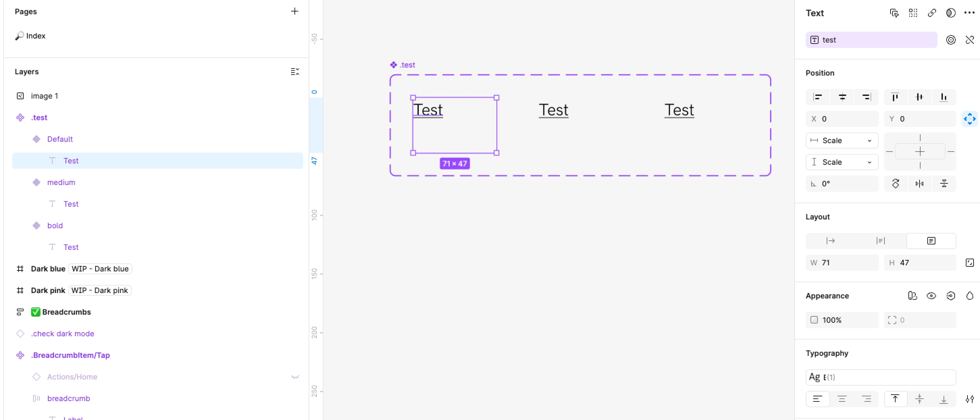Open vertical constraints Scale dropdown
The image size is (980, 420).
[842, 162]
